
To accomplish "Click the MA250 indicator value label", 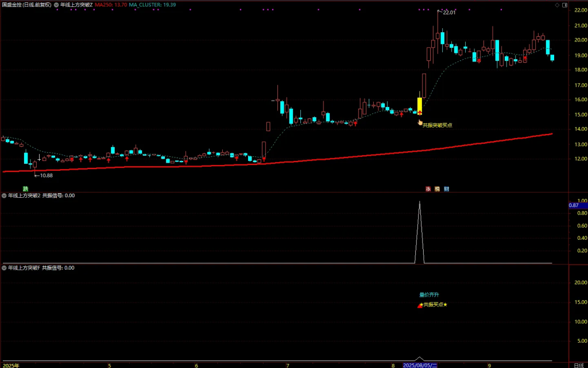I will click(111, 5).
